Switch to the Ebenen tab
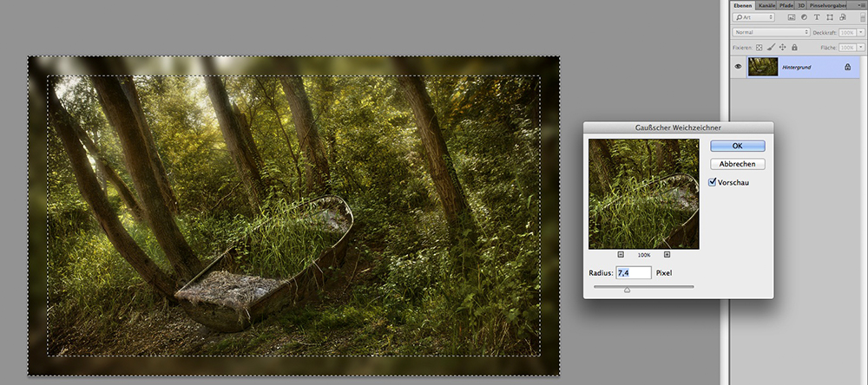 [x=742, y=5]
